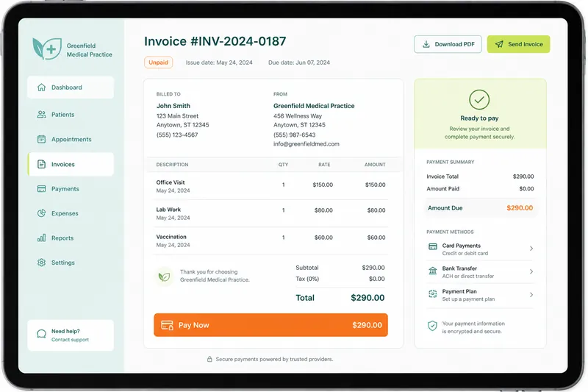588x392 pixels.
Task: Click the orange Pay Now button
Action: pyautogui.click(x=270, y=325)
